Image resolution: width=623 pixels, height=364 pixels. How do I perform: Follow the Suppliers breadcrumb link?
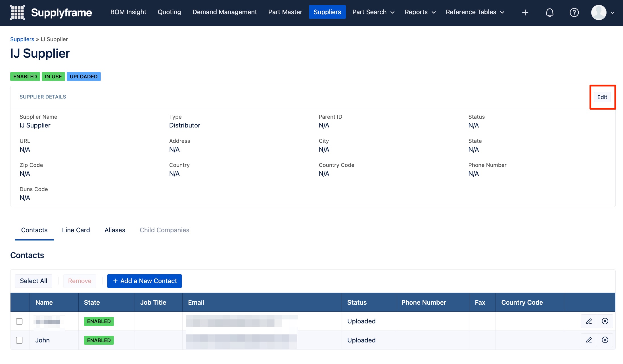click(x=22, y=39)
